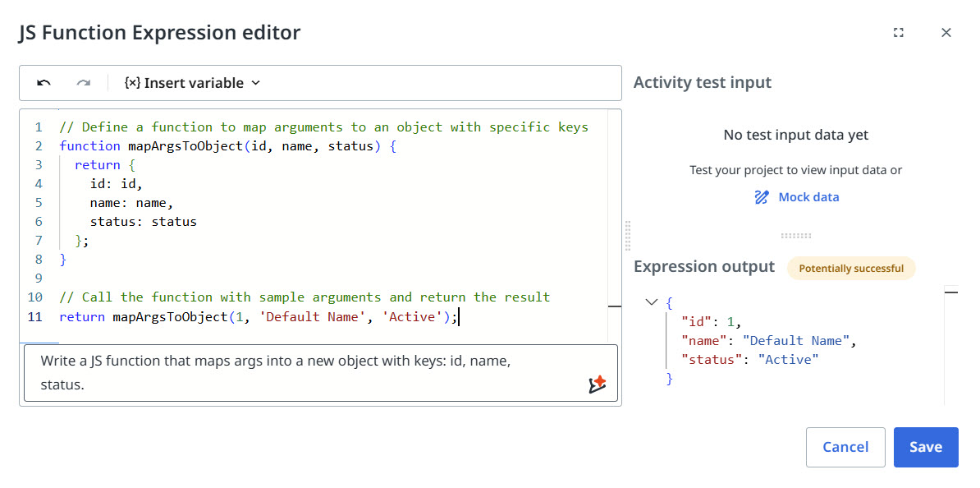The image size is (980, 488).
Task: Click the Potentially successful status badge
Action: point(851,268)
